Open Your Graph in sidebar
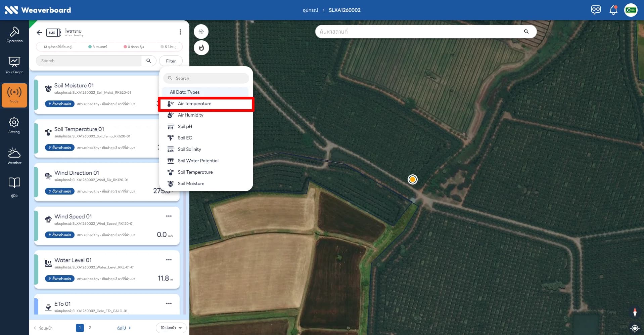 point(14,65)
